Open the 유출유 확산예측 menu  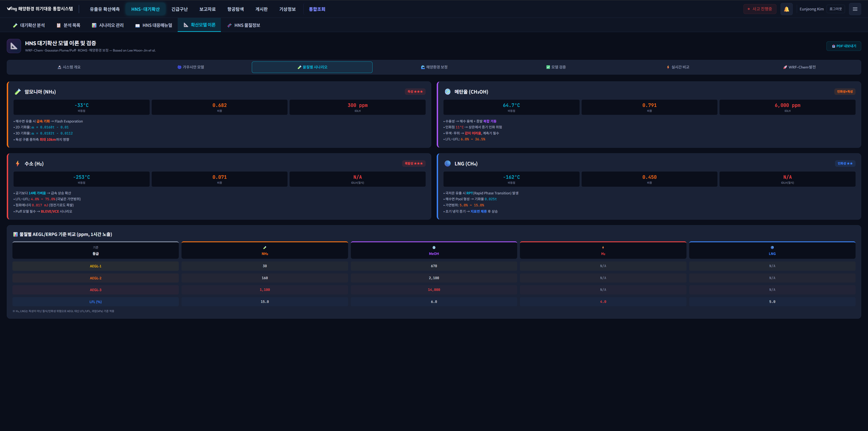(104, 9)
